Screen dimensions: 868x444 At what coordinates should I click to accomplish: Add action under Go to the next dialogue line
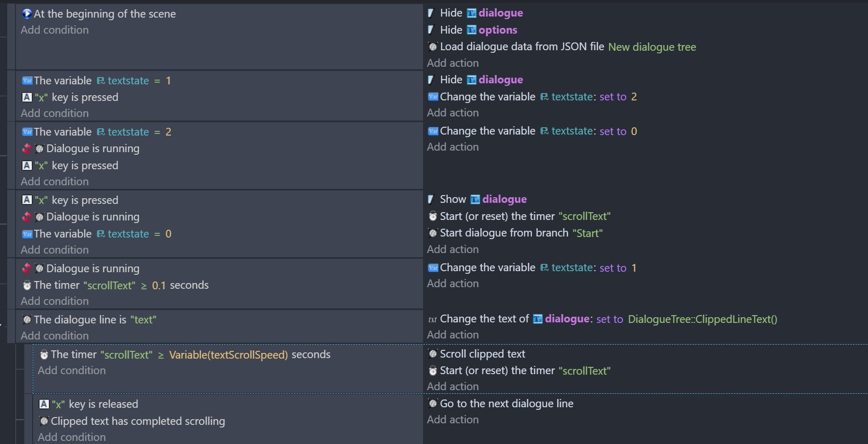point(453,420)
